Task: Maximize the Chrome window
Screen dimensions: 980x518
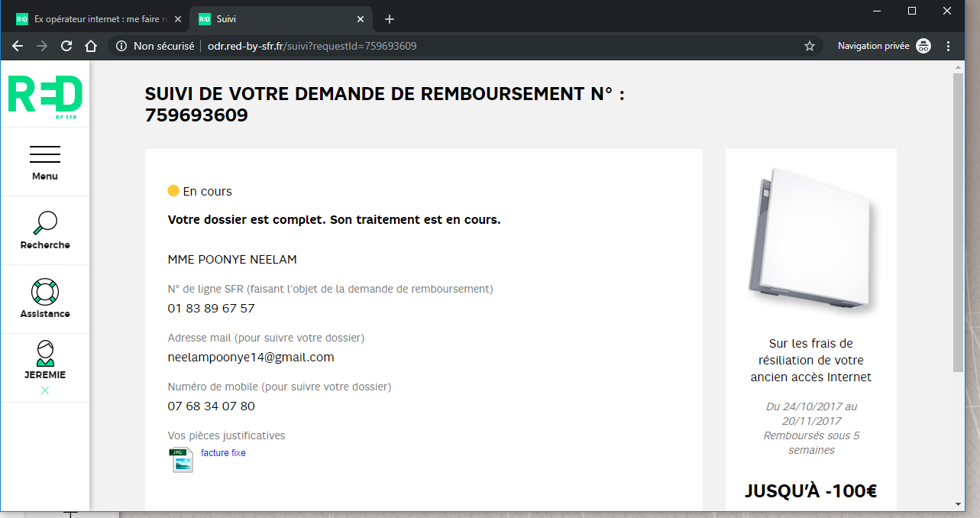Action: pyautogui.click(x=912, y=11)
